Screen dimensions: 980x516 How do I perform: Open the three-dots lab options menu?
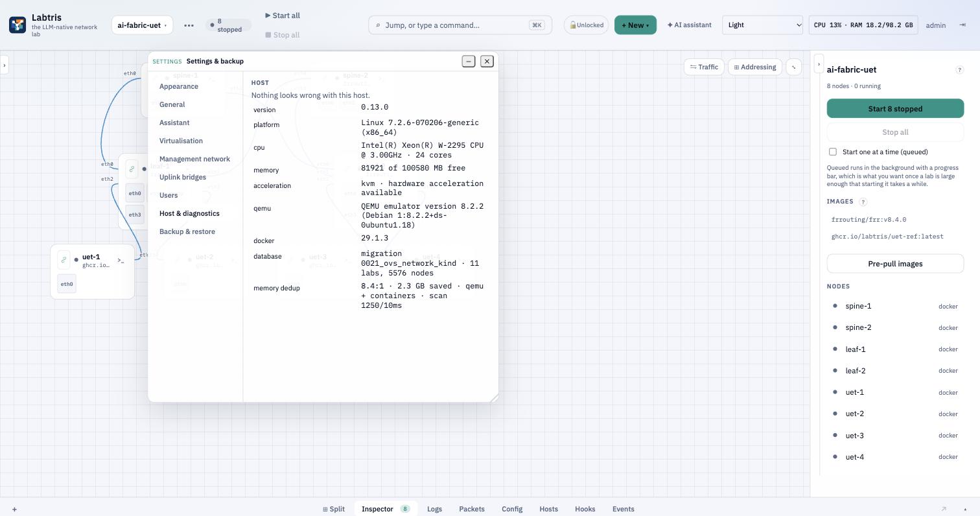[x=189, y=25]
